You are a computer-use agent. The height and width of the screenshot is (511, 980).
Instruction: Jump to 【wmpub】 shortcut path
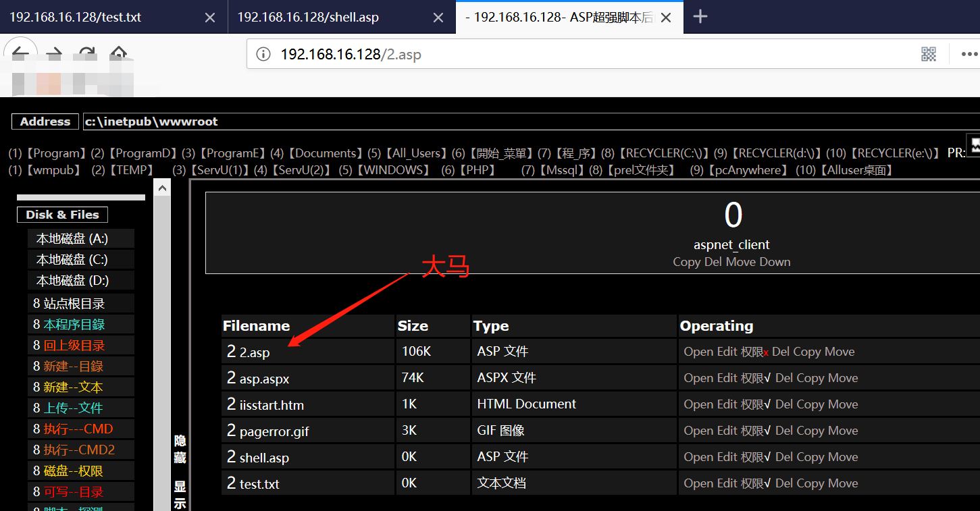(54, 170)
